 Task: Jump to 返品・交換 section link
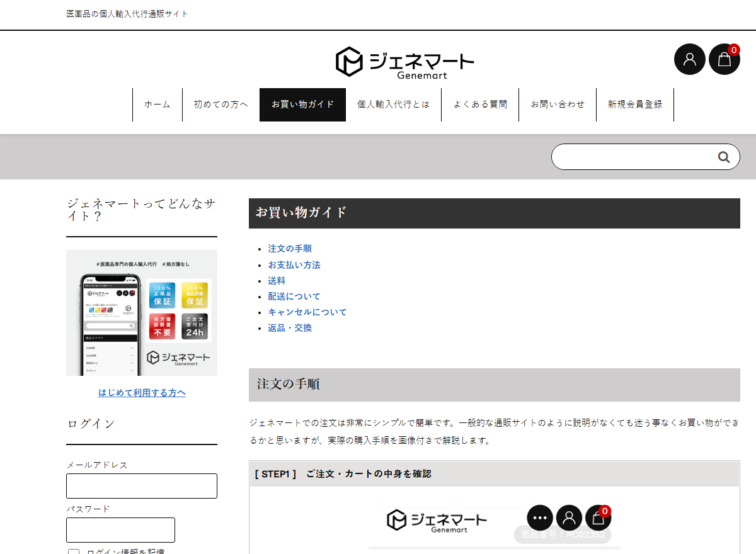tap(290, 328)
